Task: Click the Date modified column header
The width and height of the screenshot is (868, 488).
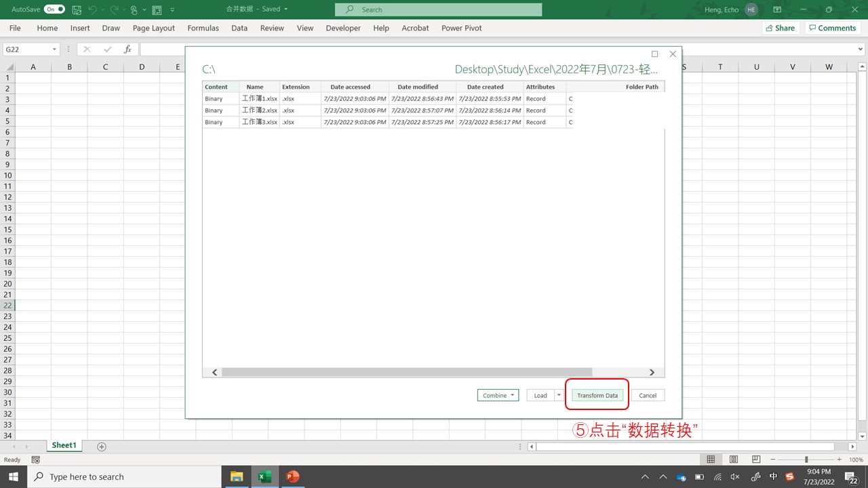Action: point(418,87)
